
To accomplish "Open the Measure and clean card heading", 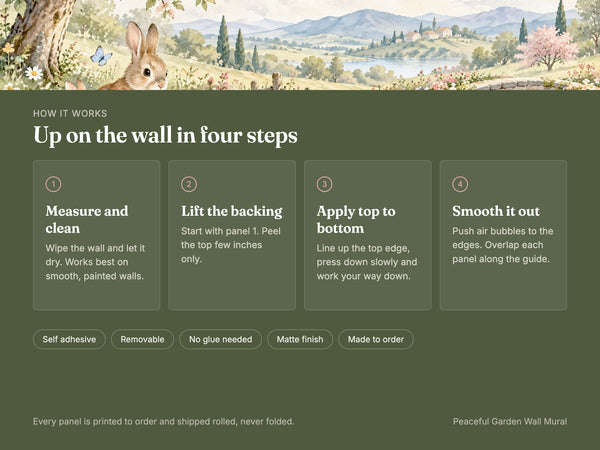I will click(x=87, y=220).
